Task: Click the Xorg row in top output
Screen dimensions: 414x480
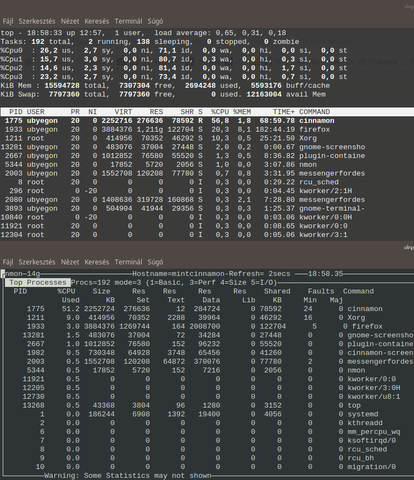Action: tap(207, 138)
